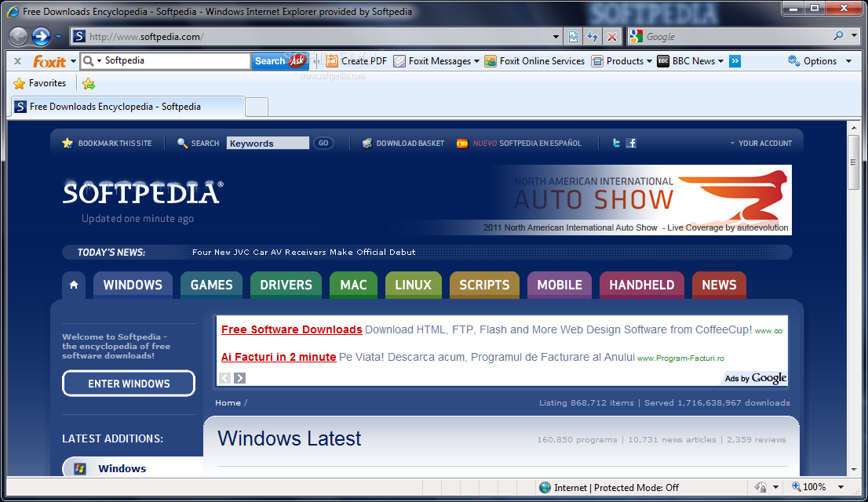Click the Twitter icon
868x502 pixels.
pyautogui.click(x=615, y=144)
